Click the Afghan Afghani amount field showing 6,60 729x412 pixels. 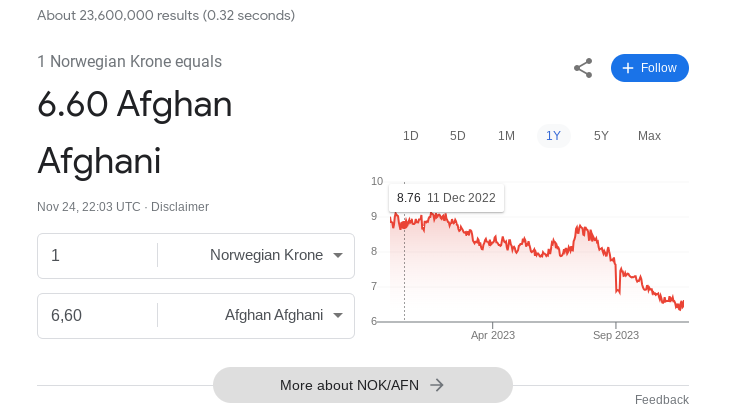pyautogui.click(x=98, y=315)
